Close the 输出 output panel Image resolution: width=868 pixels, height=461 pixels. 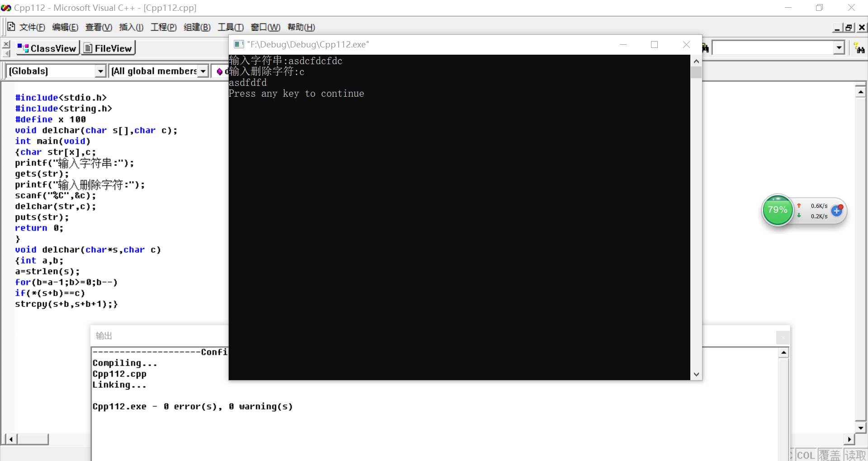point(783,337)
